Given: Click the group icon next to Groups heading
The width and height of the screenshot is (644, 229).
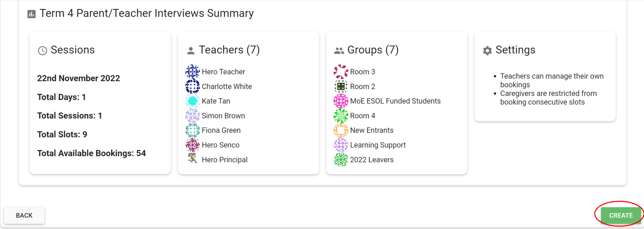Looking at the screenshot, I should tap(339, 50).
